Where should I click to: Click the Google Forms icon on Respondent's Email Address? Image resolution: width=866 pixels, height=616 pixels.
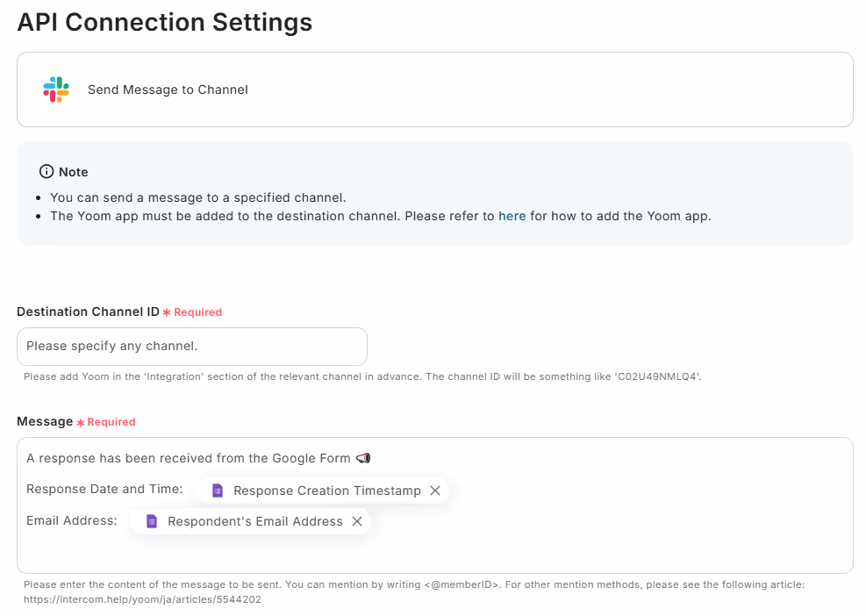151,521
